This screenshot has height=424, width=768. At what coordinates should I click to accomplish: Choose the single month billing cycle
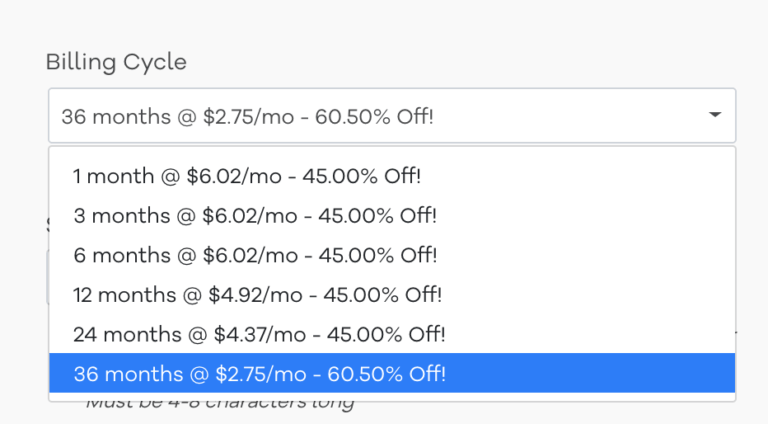392,176
